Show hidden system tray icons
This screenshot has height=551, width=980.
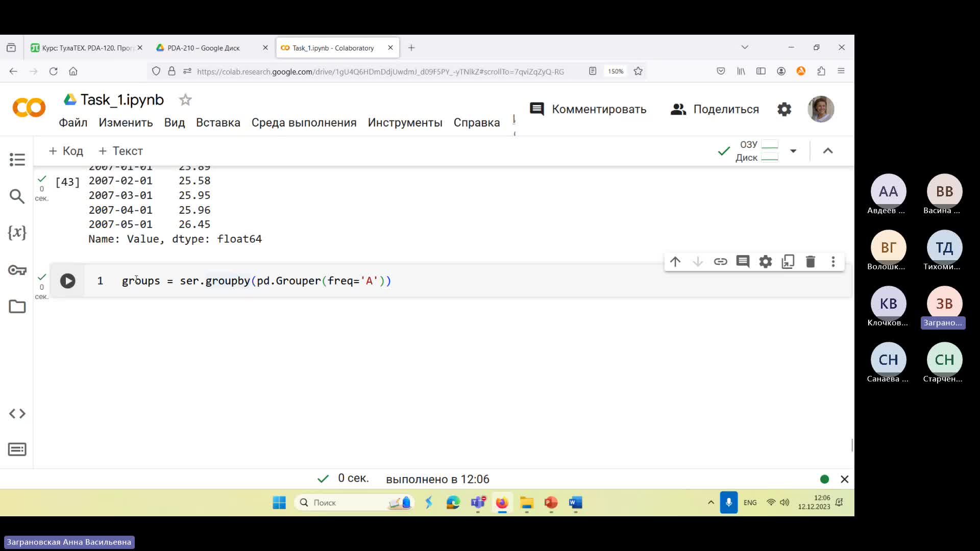point(710,503)
